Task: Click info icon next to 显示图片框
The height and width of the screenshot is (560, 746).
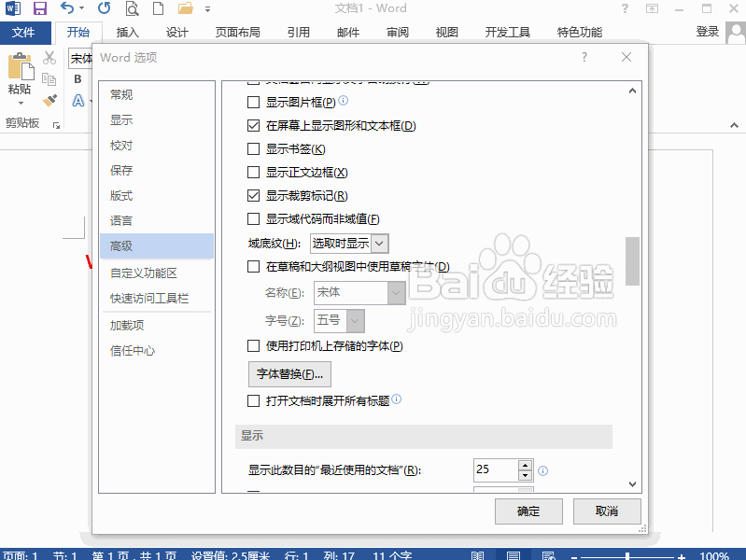Action: (343, 101)
